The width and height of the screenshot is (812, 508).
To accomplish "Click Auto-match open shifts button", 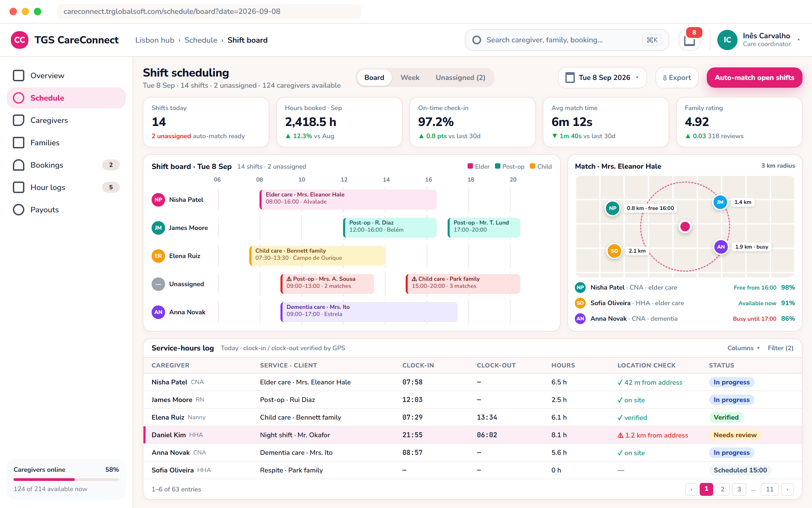I will (x=754, y=78).
